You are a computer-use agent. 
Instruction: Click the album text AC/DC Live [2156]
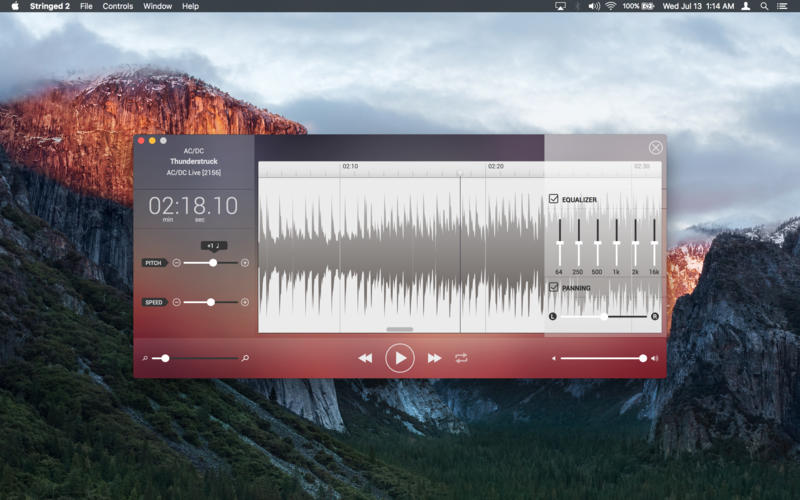coord(194,172)
